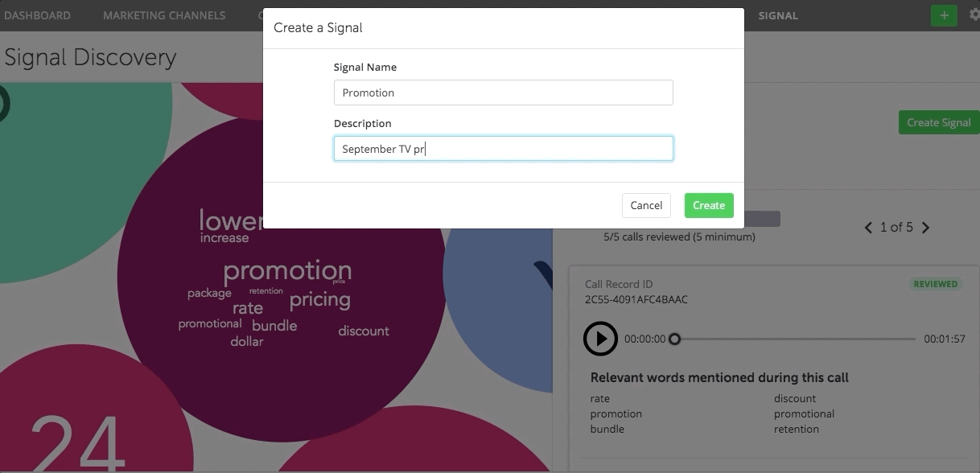Select the word 'promotion' in the bubble
The height and width of the screenshot is (473, 980).
pyautogui.click(x=287, y=270)
